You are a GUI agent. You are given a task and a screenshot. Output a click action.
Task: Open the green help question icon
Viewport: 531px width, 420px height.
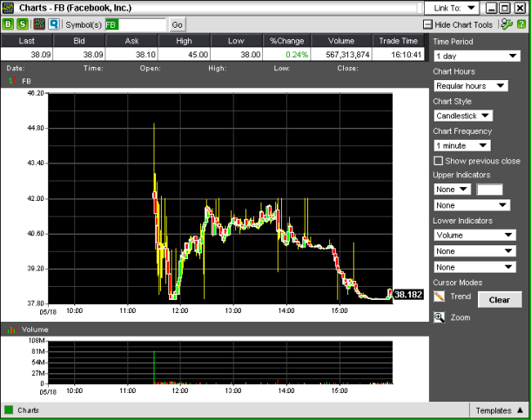(521, 24)
